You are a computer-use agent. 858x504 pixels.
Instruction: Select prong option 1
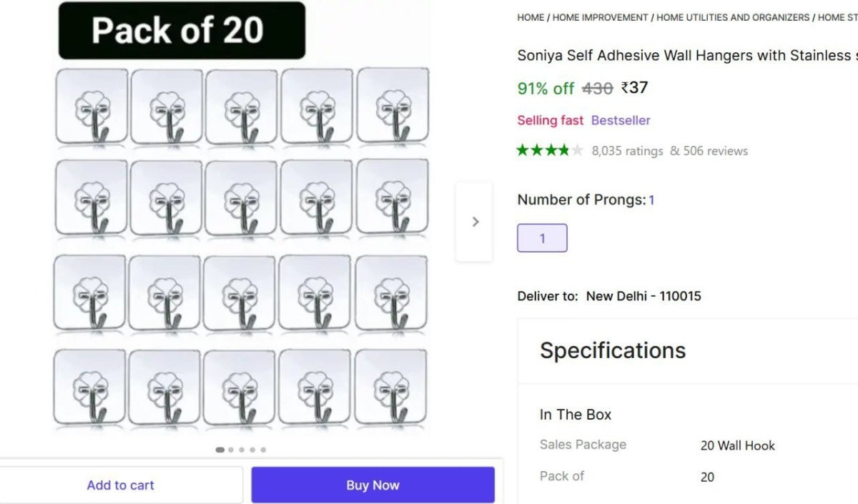pos(542,237)
